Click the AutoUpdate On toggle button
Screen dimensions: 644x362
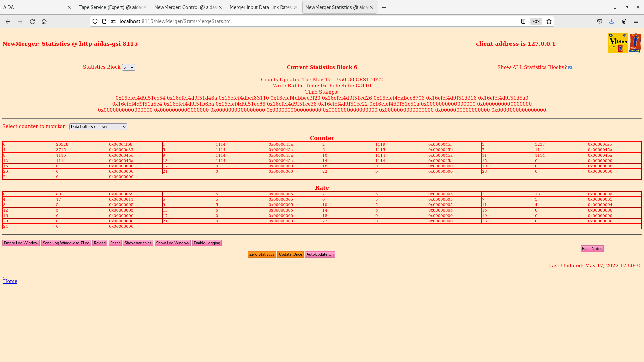pos(320,254)
